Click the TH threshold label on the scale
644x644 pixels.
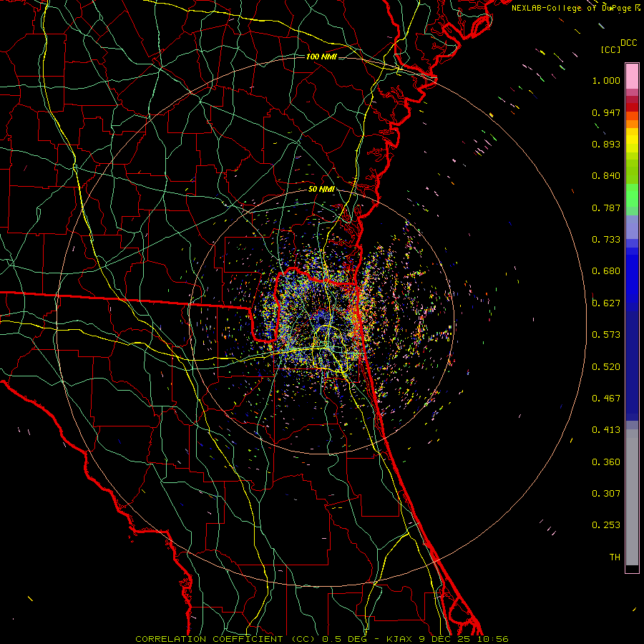(x=615, y=557)
